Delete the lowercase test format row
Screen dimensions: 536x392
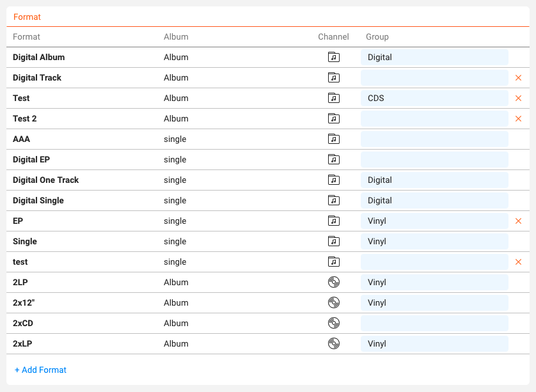pos(518,262)
